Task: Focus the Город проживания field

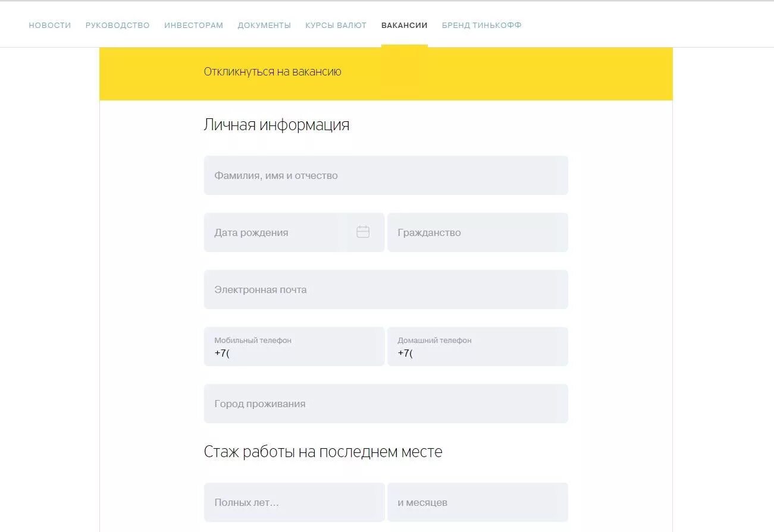Action: [386, 403]
